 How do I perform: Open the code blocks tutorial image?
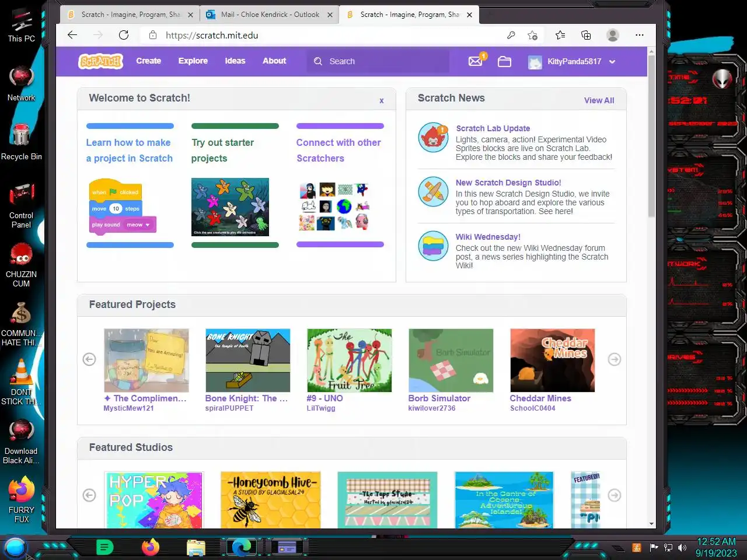(x=123, y=207)
